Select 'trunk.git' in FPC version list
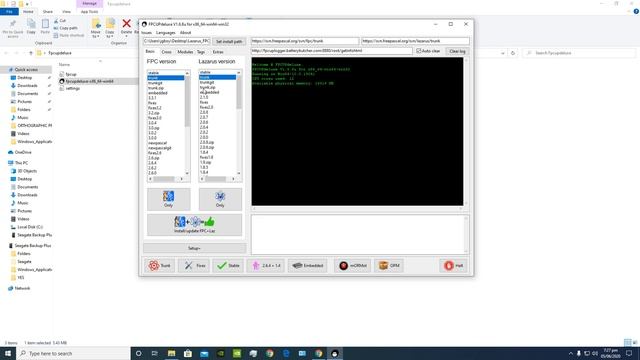 click(x=155, y=83)
